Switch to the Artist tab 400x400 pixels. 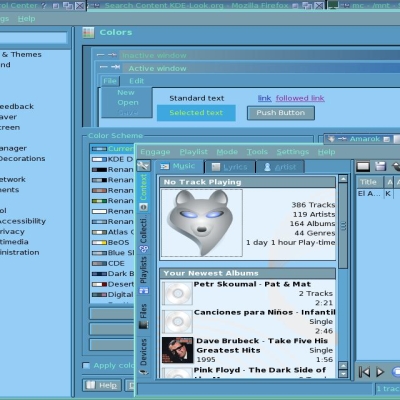click(280, 167)
